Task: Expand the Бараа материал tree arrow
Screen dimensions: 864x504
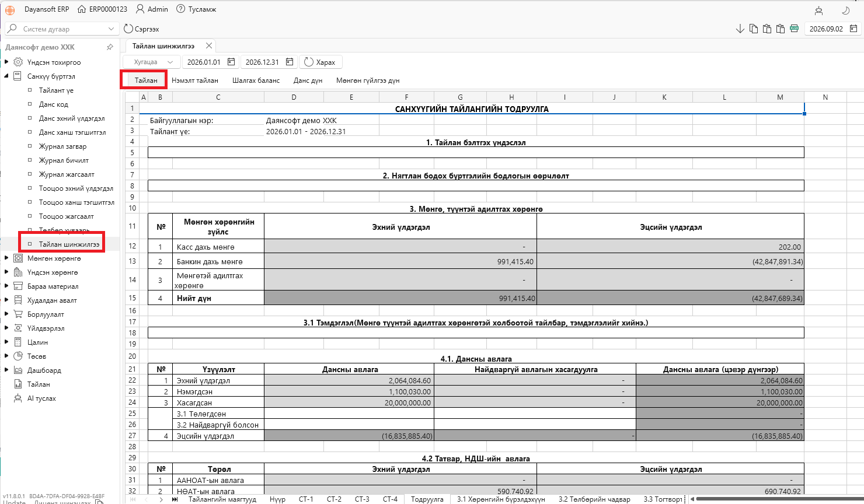Action: [6, 286]
